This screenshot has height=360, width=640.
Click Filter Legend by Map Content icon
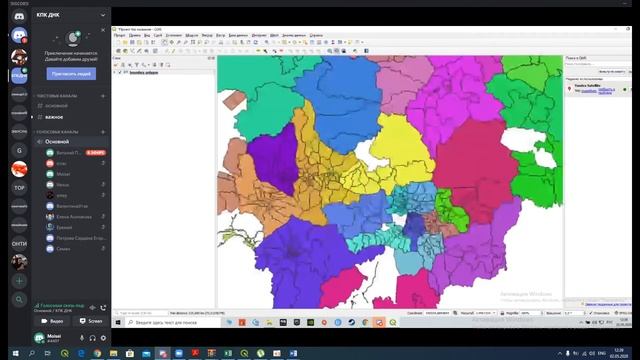pyautogui.click(x=137, y=65)
